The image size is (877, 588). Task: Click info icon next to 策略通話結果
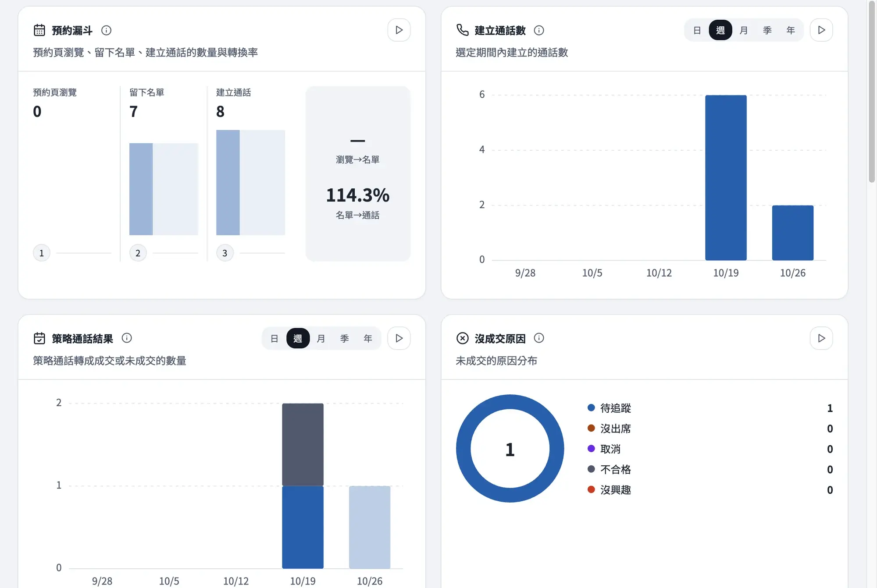(127, 338)
